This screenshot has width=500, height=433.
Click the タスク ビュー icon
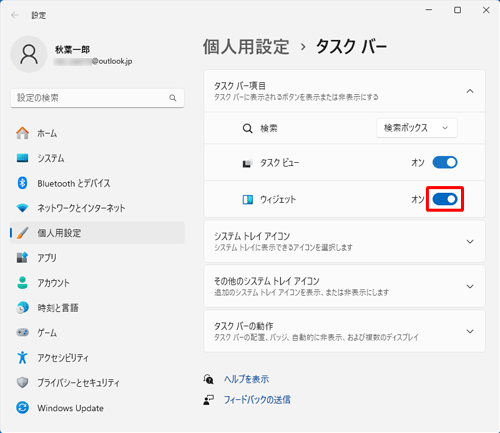point(247,163)
